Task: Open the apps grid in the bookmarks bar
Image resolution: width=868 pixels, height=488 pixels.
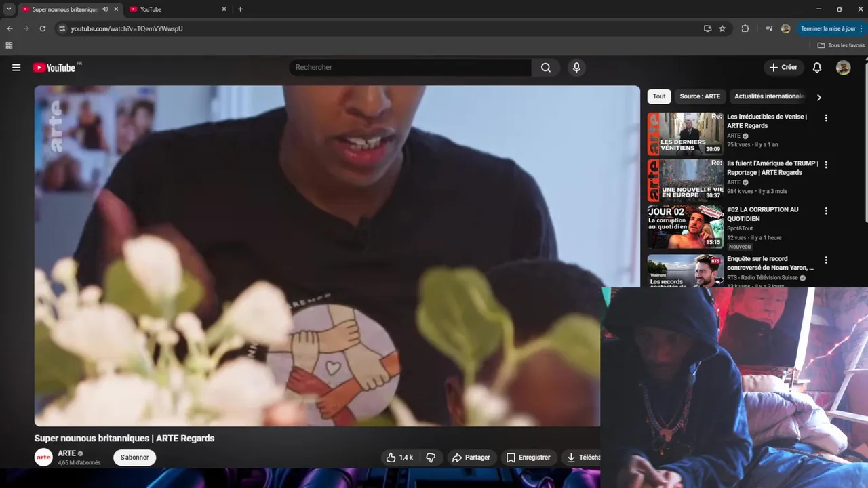Action: tap(9, 45)
